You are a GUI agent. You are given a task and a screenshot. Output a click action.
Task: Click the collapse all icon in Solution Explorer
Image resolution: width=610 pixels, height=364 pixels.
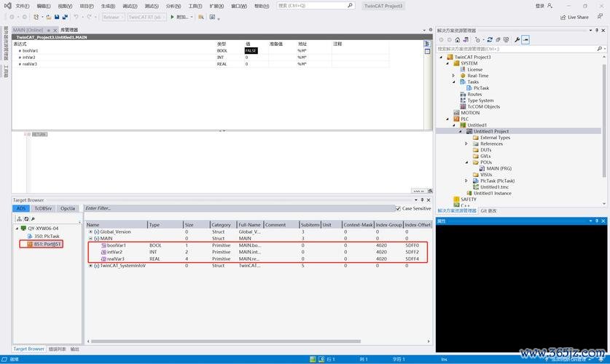pos(498,39)
